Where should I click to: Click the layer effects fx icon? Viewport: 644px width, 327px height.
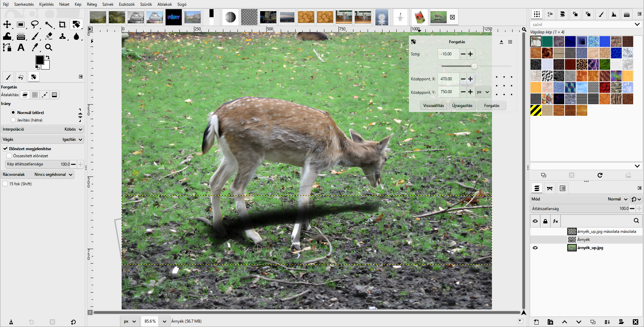555,221
